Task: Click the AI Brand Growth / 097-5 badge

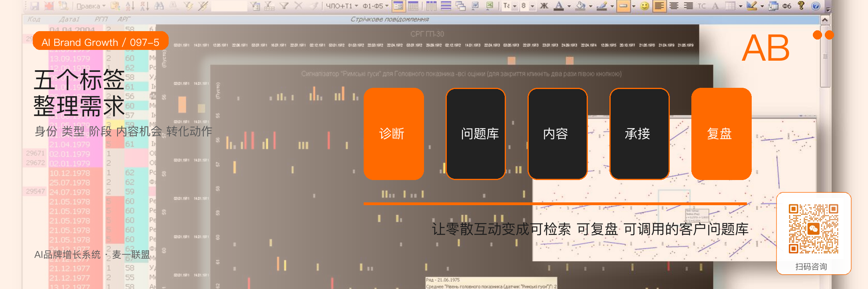Action: click(x=100, y=41)
